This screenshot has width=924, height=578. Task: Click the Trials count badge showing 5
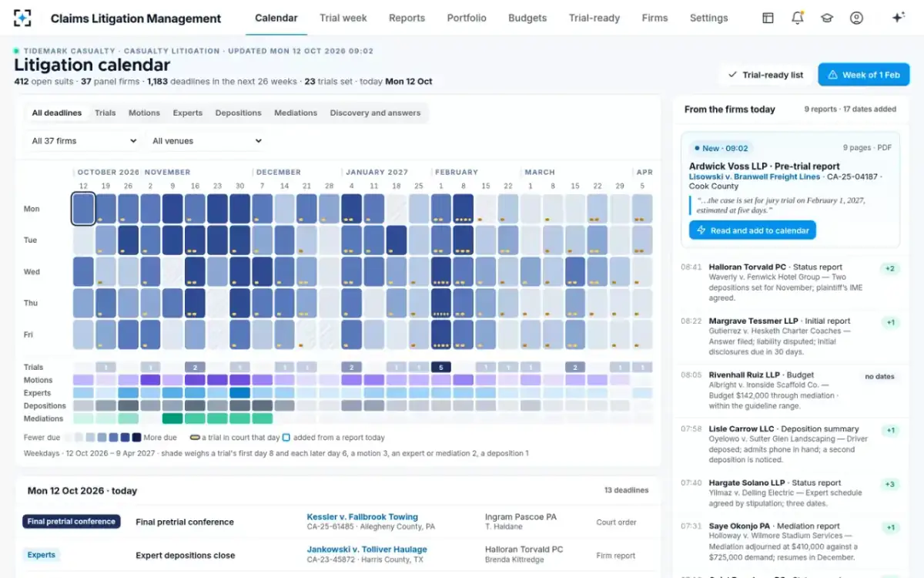(441, 367)
